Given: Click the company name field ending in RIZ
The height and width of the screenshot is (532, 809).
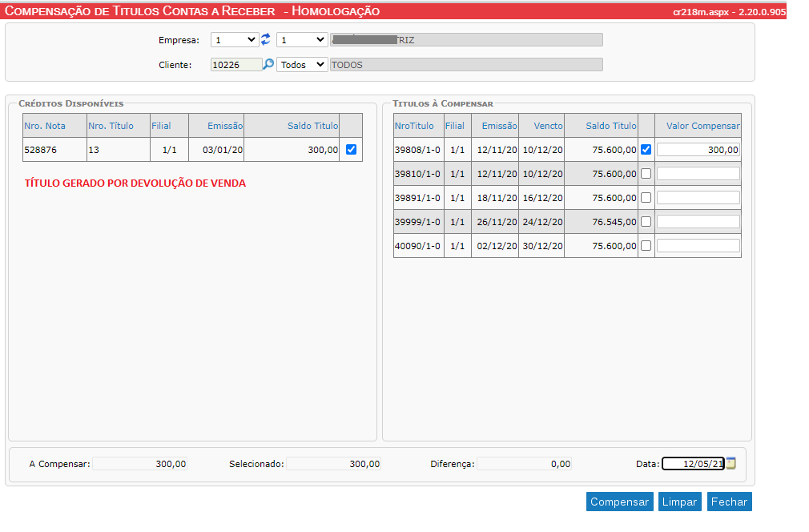Looking at the screenshot, I should [466, 40].
